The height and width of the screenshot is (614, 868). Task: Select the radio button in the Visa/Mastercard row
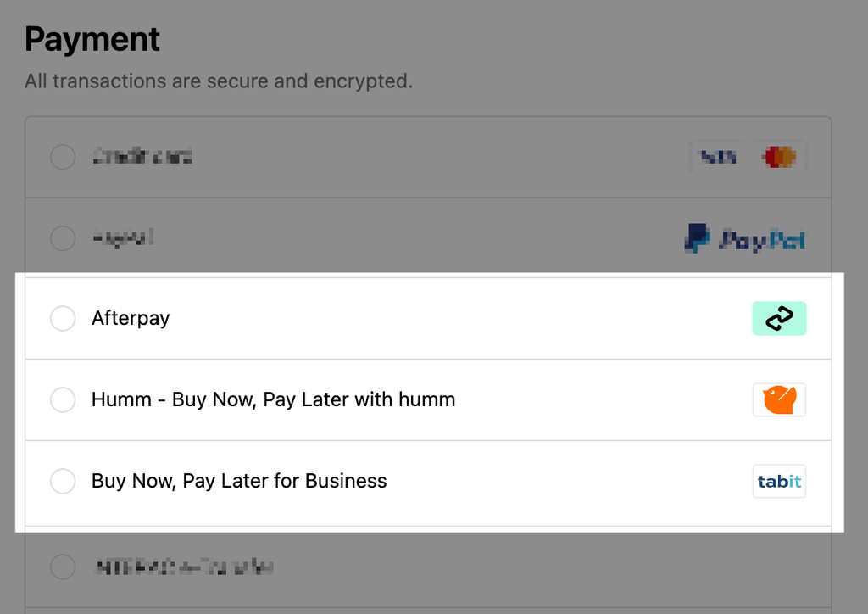click(63, 157)
